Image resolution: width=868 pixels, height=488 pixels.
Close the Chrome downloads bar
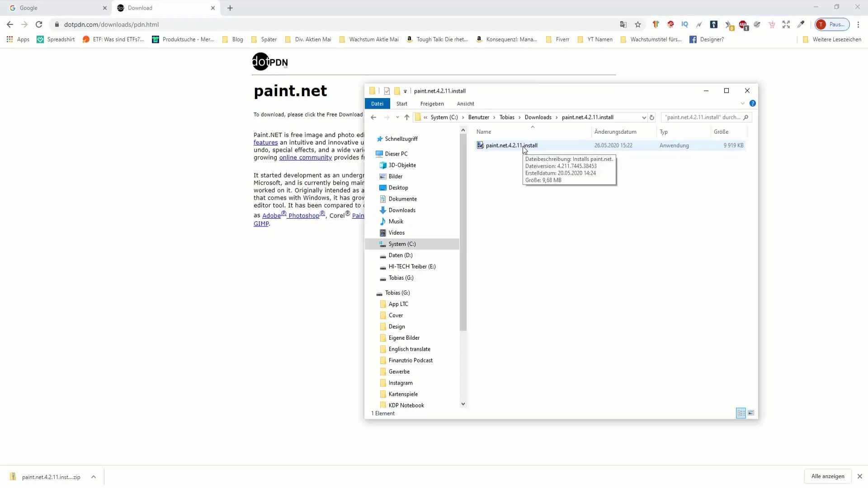(860, 477)
